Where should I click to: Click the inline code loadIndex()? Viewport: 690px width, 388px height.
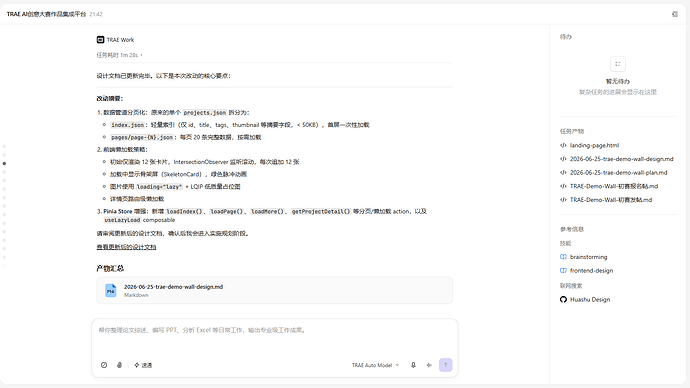tap(184, 212)
